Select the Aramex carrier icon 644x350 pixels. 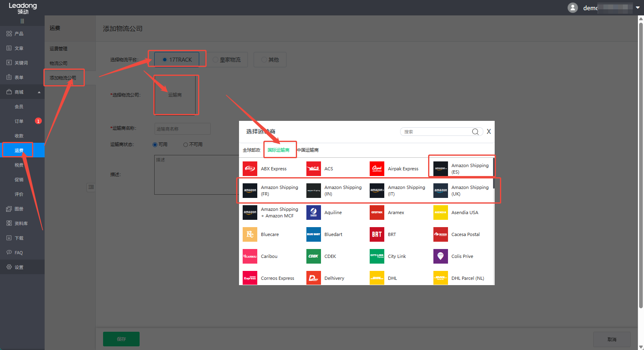coord(377,213)
